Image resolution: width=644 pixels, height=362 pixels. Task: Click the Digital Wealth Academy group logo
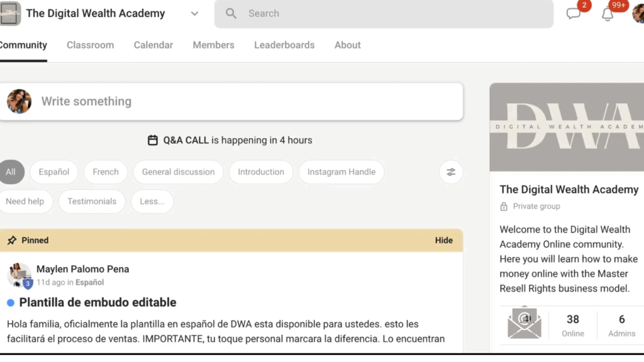point(10,13)
